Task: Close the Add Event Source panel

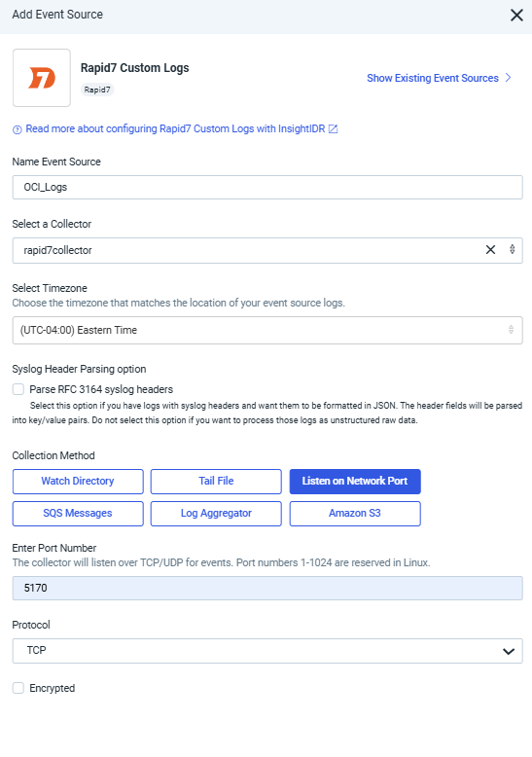Action: [516, 15]
